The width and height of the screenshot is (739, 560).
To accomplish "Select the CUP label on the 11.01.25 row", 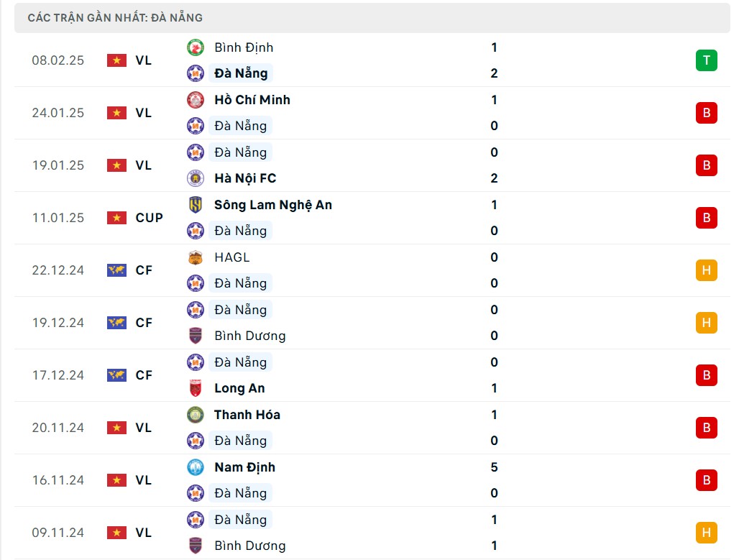I will pyautogui.click(x=149, y=218).
